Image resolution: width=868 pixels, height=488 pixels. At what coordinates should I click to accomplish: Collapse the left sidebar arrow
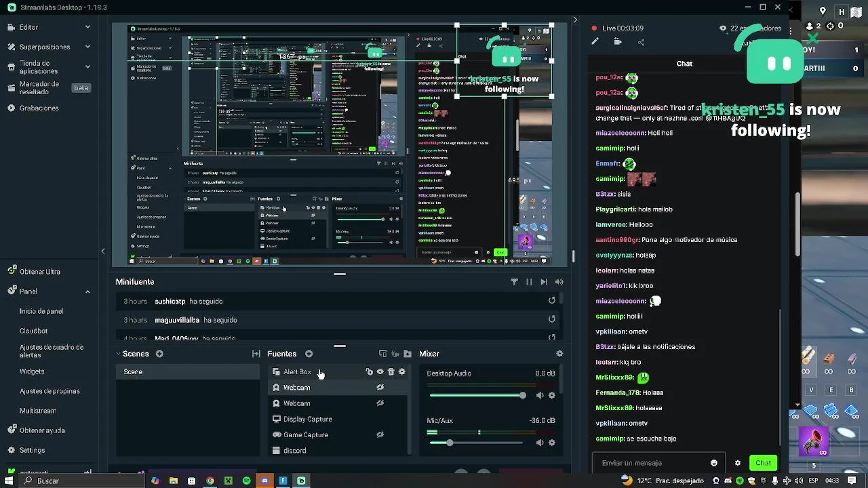pos(103,251)
